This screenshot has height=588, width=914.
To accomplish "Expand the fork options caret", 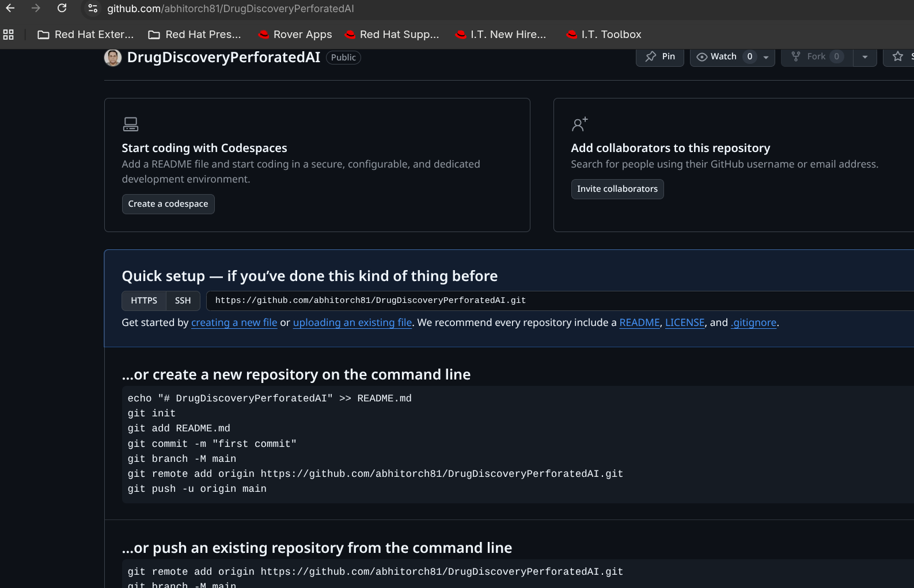I will [865, 56].
